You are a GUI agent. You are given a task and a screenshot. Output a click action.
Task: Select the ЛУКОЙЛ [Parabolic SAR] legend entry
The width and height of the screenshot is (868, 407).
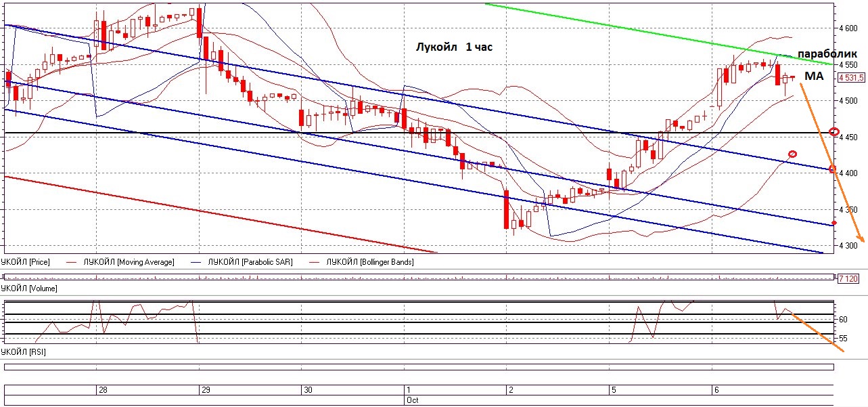[x=250, y=261]
